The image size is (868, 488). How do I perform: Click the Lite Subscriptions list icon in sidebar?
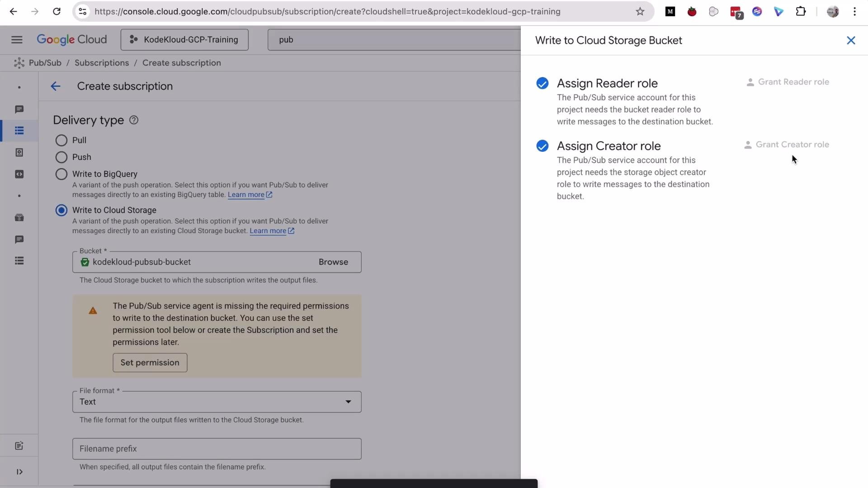pos(19,261)
